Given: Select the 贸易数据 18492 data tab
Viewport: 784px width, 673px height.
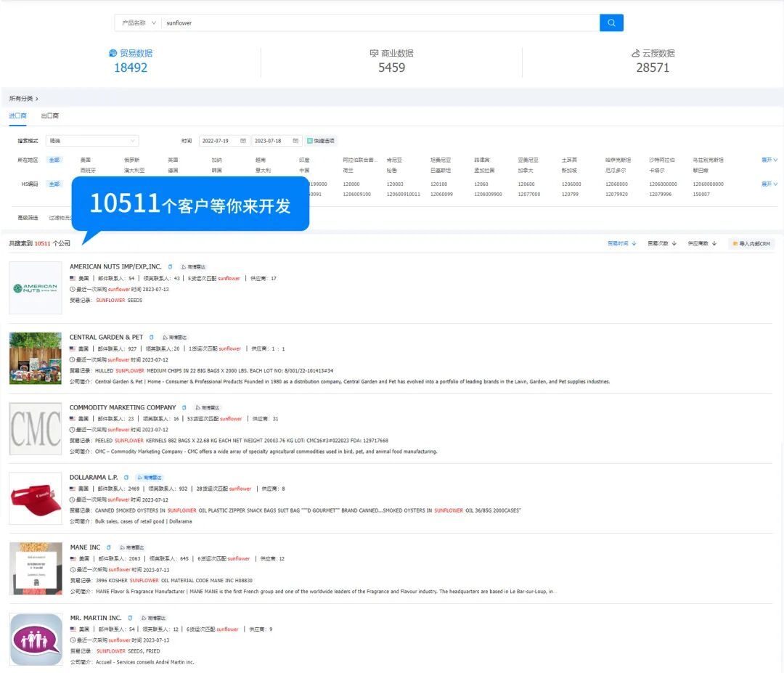Looking at the screenshot, I should (x=131, y=60).
